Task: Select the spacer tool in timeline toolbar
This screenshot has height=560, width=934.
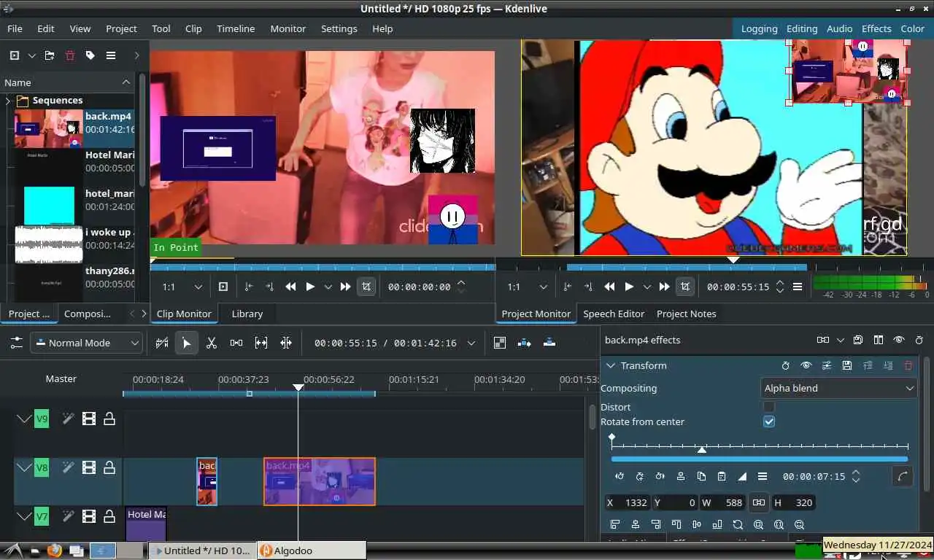Action: [x=236, y=343]
